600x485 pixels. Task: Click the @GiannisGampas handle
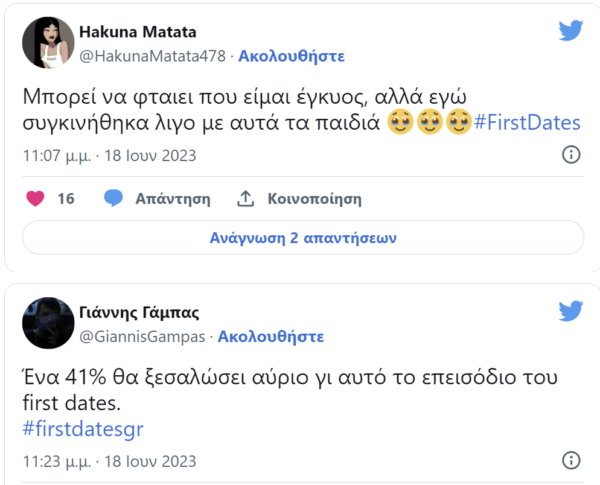[x=142, y=336]
